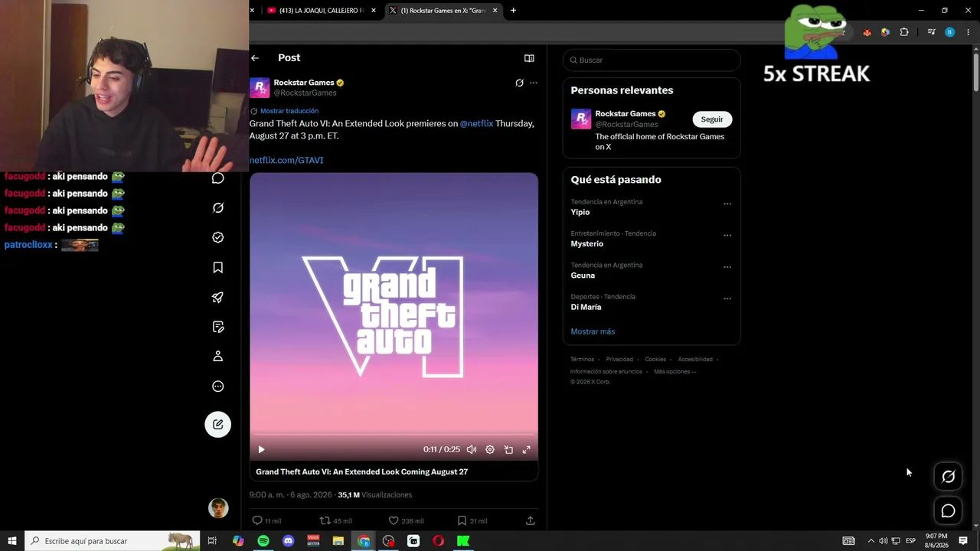Screen dimensions: 980x551
Task: Go back with the Post arrow
Action: (x=255, y=58)
